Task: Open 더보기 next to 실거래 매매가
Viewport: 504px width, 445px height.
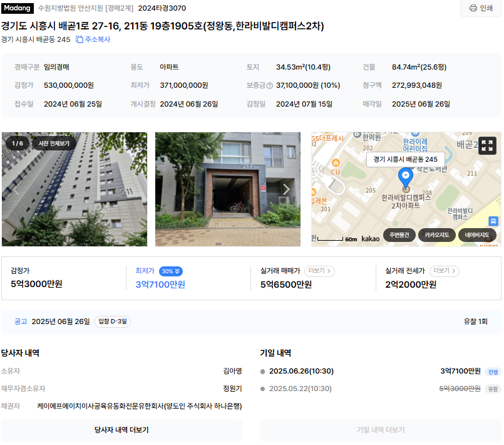Action: click(319, 271)
